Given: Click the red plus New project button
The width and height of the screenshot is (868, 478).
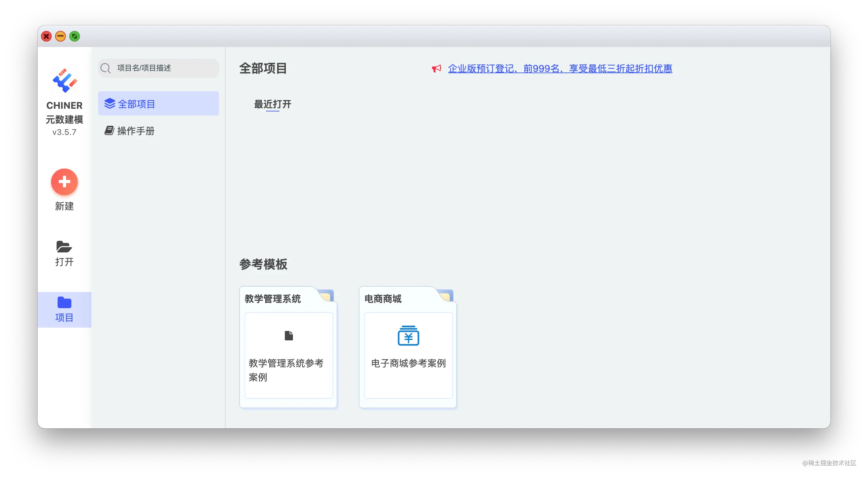Looking at the screenshot, I should tap(64, 182).
